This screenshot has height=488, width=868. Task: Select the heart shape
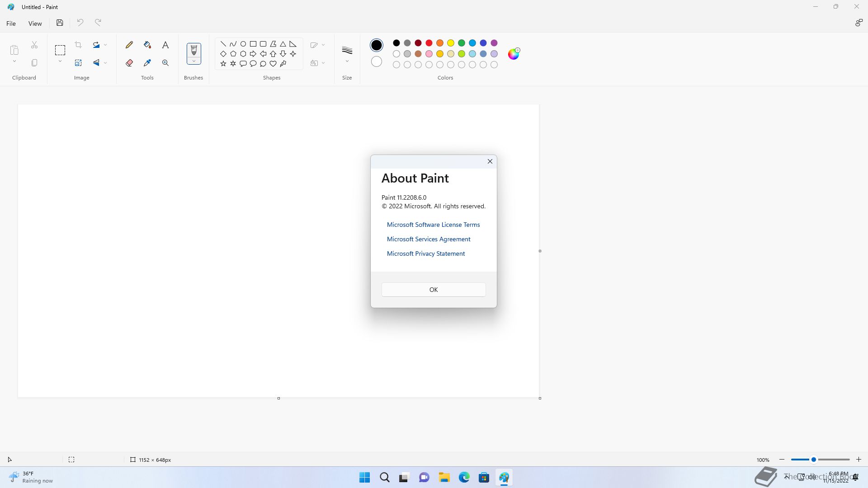(273, 64)
